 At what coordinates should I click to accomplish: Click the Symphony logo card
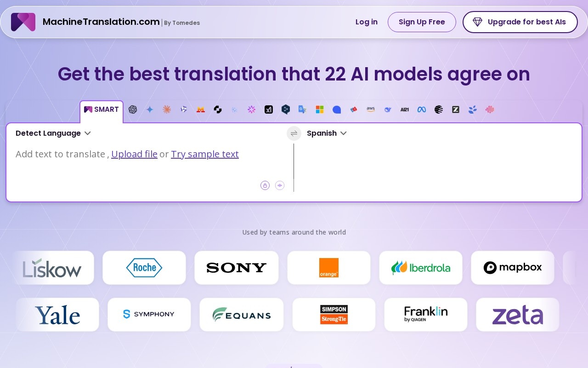[x=149, y=315]
